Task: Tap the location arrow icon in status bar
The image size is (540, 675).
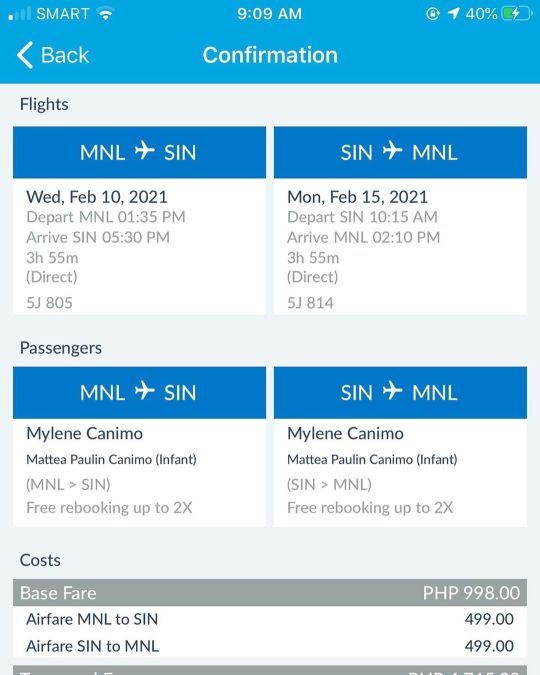Action: [453, 14]
